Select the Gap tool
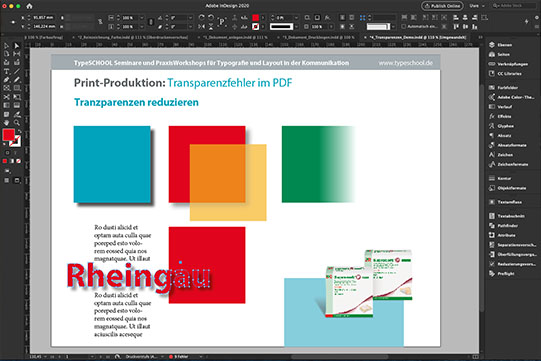The width and height of the screenshot is (541, 361). click(17, 54)
